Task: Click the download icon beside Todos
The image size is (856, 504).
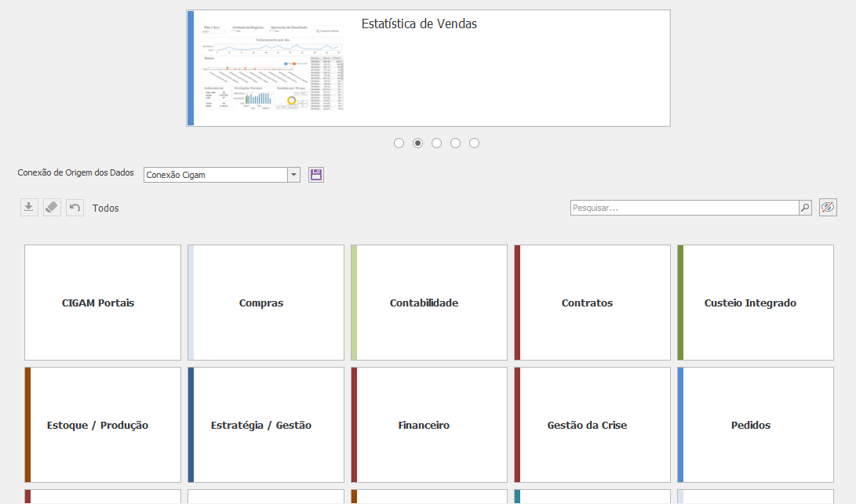Action: pos(29,207)
